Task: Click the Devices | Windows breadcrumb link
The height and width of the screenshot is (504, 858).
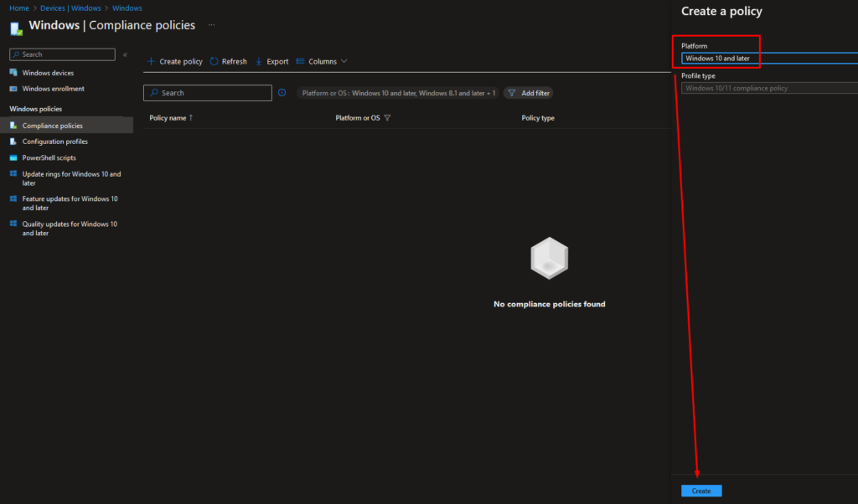Action: tap(70, 8)
